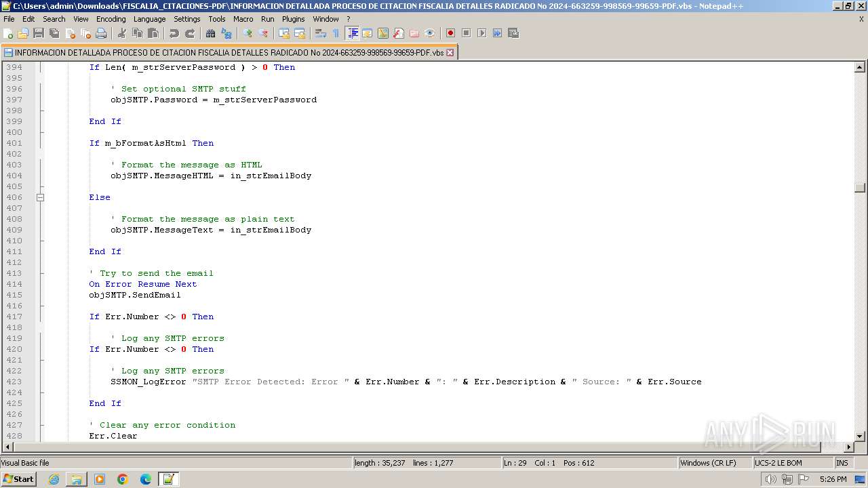The height and width of the screenshot is (488, 868).
Task: Open the Function List panel icon
Action: pos(399,33)
